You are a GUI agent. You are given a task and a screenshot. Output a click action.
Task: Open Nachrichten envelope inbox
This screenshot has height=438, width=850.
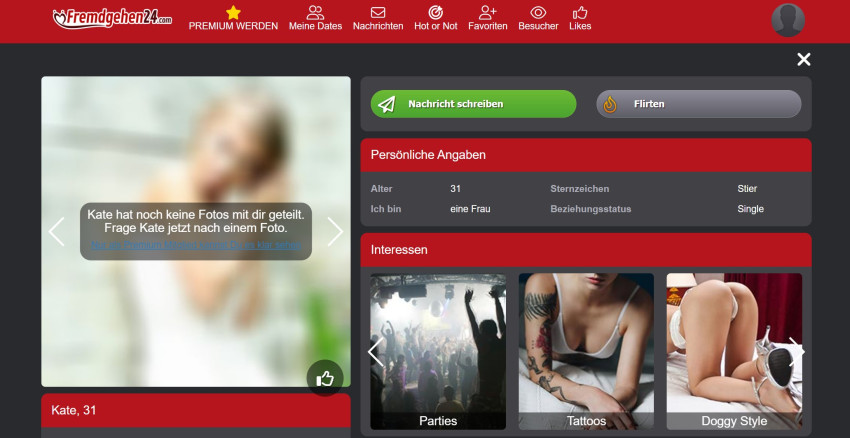pyautogui.click(x=378, y=13)
